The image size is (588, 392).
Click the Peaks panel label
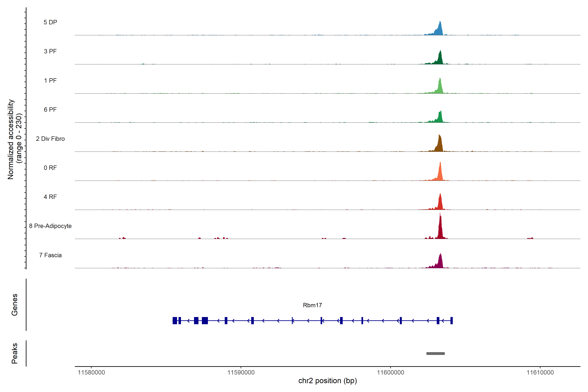pos(15,353)
